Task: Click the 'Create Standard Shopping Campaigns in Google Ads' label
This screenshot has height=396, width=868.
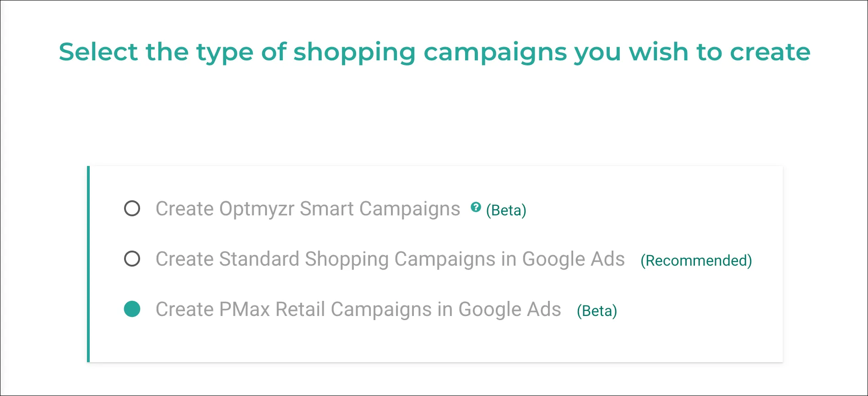Action: pos(390,259)
